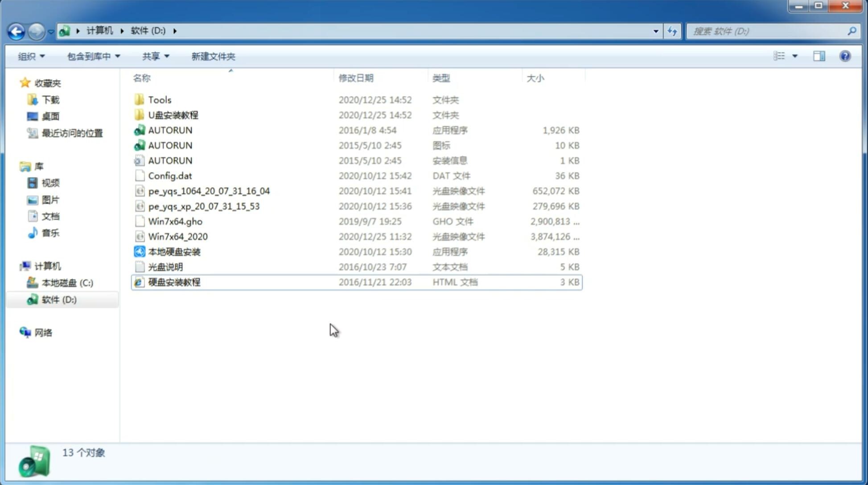The image size is (868, 485).
Task: Open Config.dat configuration file
Action: pyautogui.click(x=169, y=175)
